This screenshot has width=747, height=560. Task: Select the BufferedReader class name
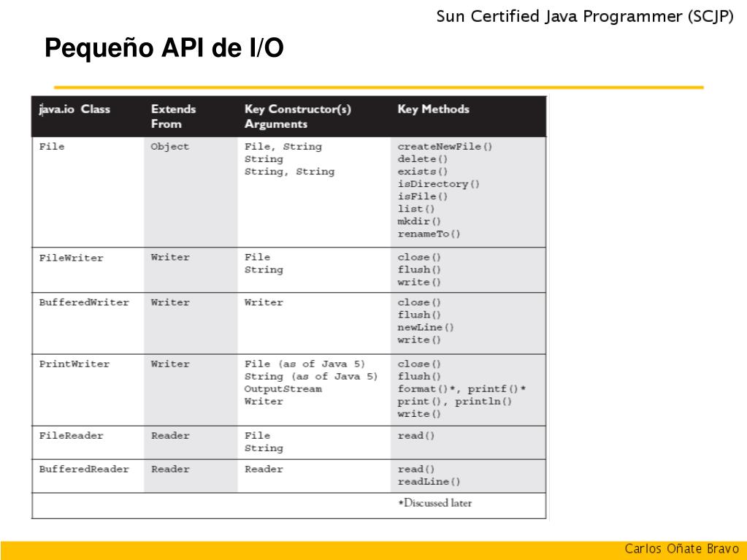point(84,469)
